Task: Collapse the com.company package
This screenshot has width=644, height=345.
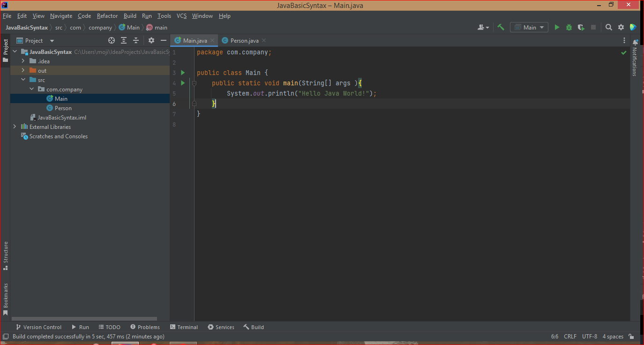Action: pyautogui.click(x=31, y=90)
